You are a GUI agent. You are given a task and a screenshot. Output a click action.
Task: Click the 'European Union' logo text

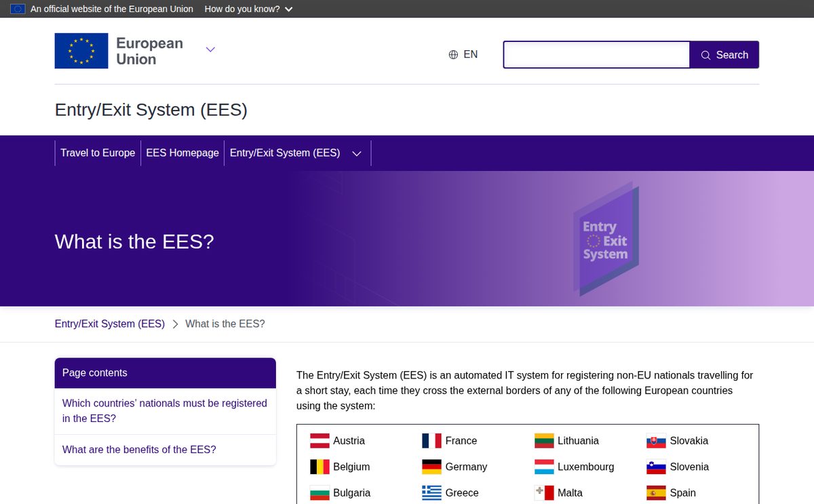[149, 52]
